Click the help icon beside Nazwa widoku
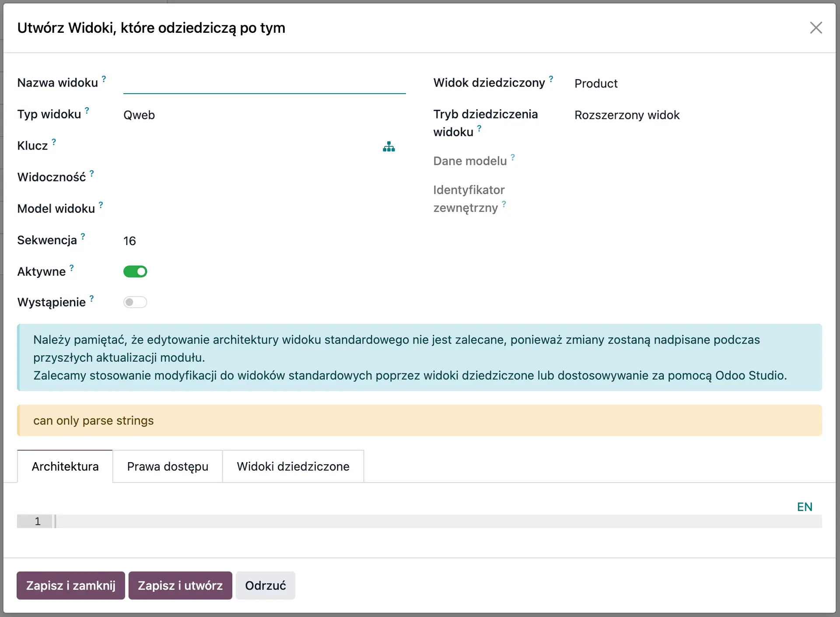Screen dimensions: 840x617 tap(104, 79)
